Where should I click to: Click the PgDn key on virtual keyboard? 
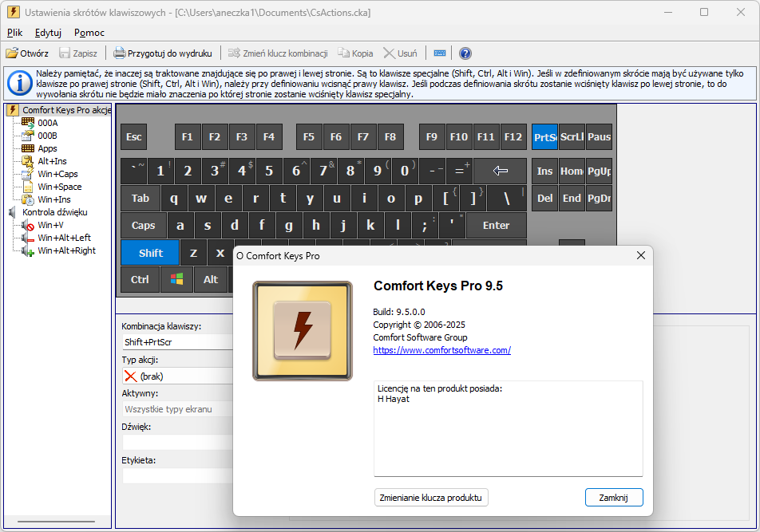click(x=599, y=198)
